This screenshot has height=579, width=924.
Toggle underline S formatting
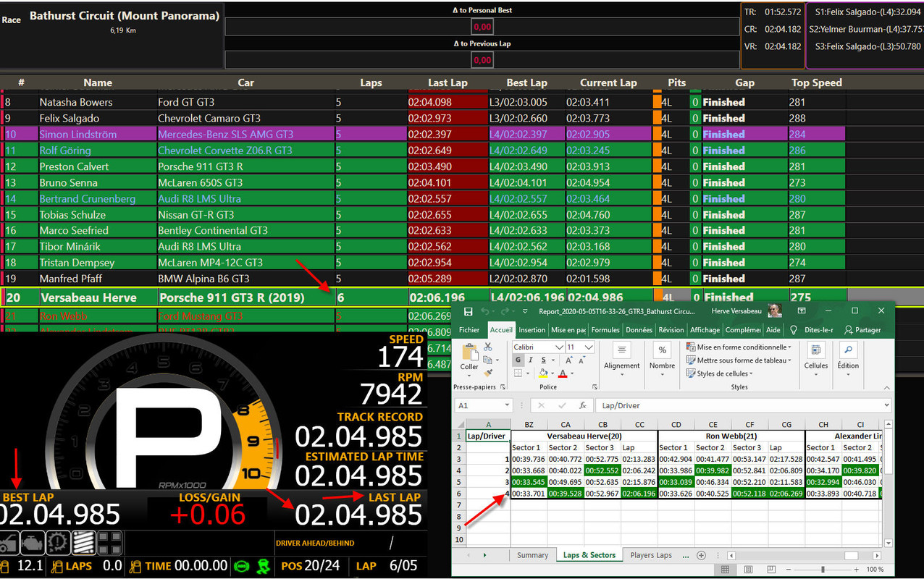coord(542,360)
